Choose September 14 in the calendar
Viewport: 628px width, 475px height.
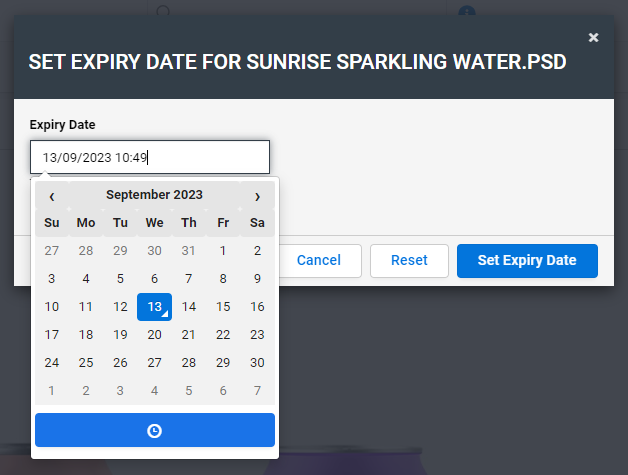pyautogui.click(x=189, y=307)
